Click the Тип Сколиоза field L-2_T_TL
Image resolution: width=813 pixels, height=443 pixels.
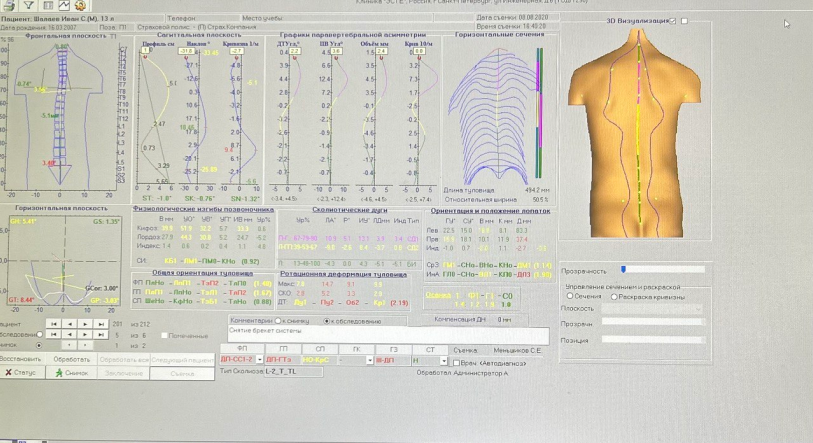point(293,371)
